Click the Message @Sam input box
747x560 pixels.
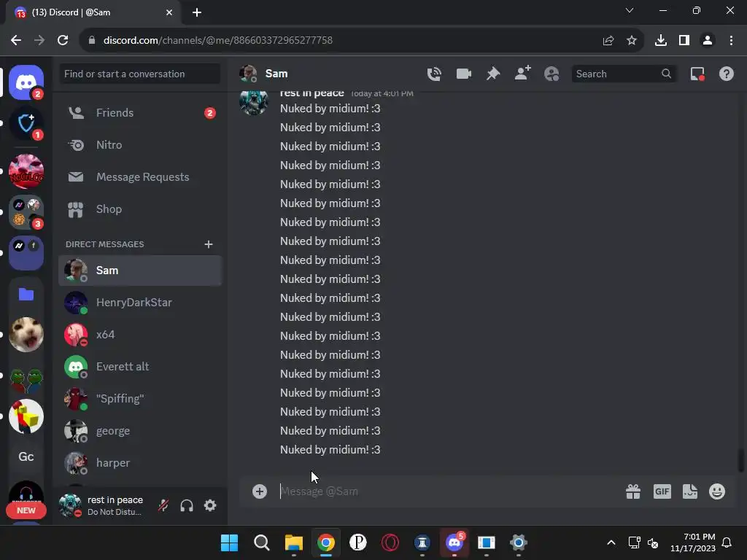[448, 491]
